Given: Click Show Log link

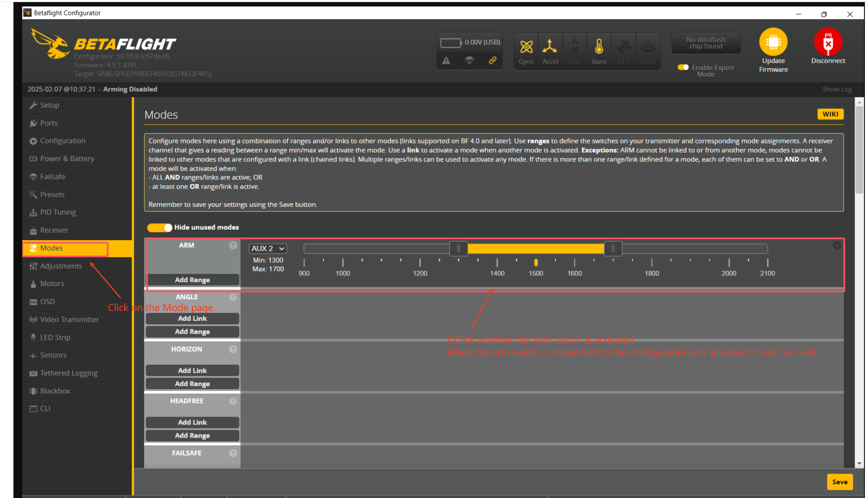Looking at the screenshot, I should [x=837, y=89].
